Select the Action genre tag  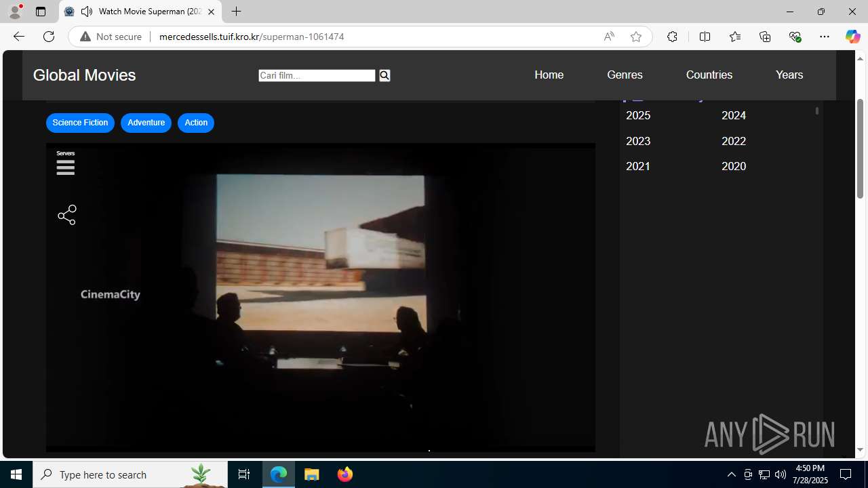point(196,123)
